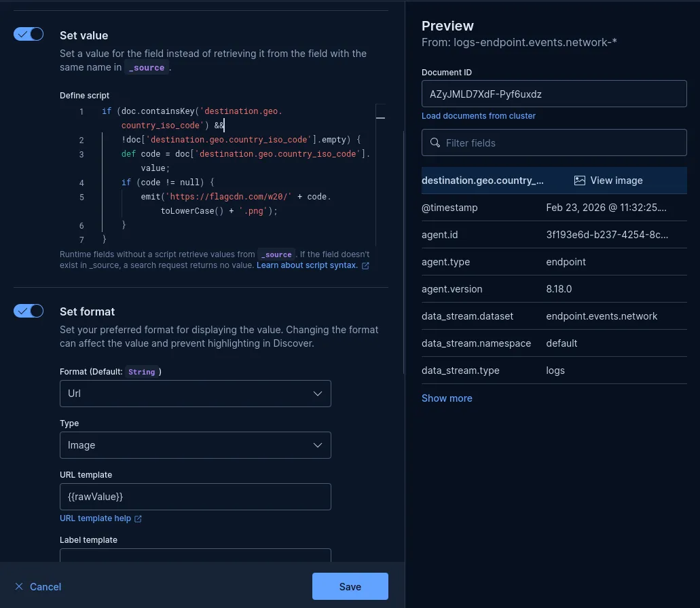700x608 pixels.
Task: Expand the Type dropdown set to Image
Action: 195,445
